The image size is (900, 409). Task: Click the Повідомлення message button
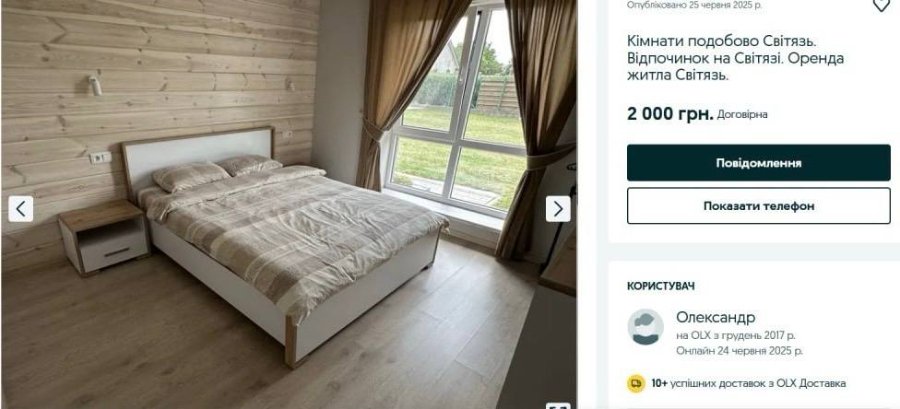[x=758, y=163]
